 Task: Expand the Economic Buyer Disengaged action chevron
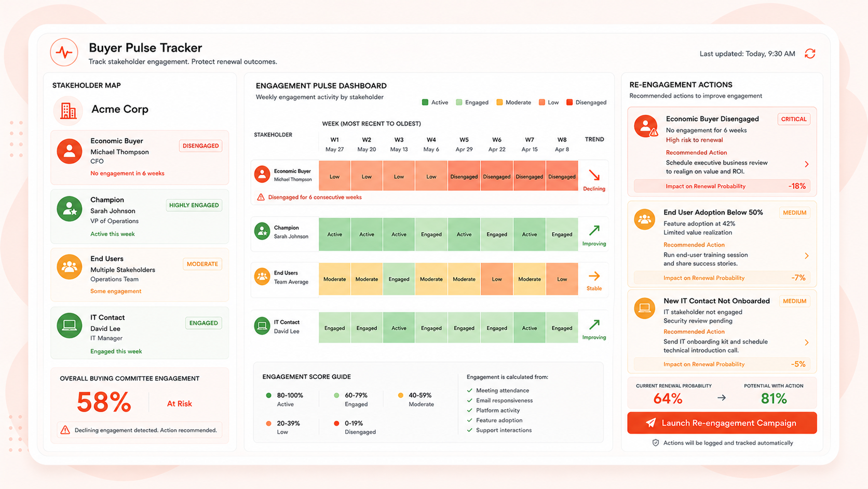807,164
